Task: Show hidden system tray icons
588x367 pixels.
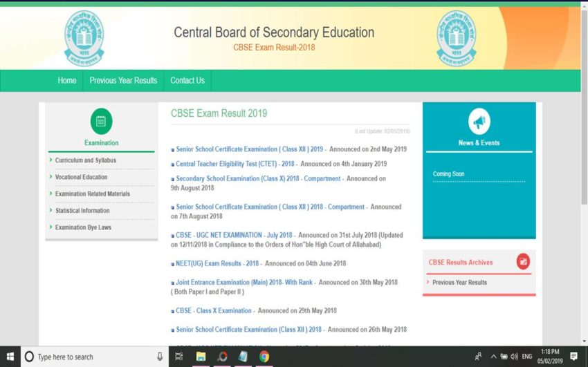Action: [x=493, y=357]
